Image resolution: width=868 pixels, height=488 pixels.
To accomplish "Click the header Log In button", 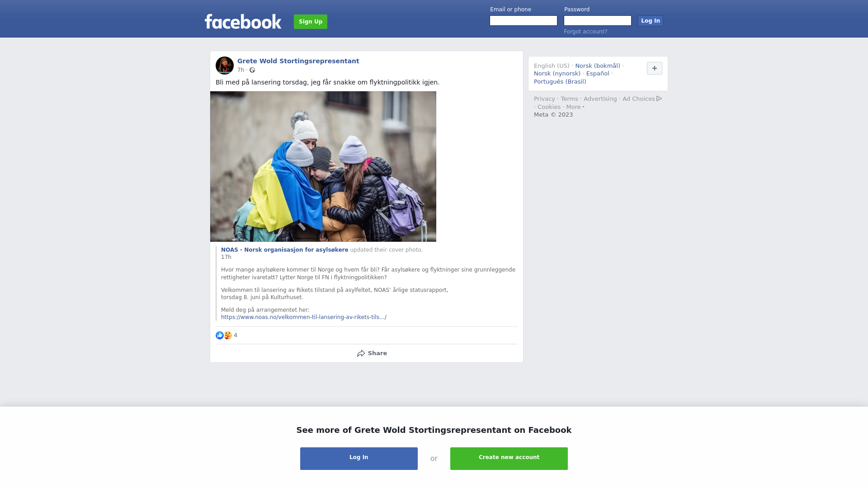I will click(x=651, y=21).
